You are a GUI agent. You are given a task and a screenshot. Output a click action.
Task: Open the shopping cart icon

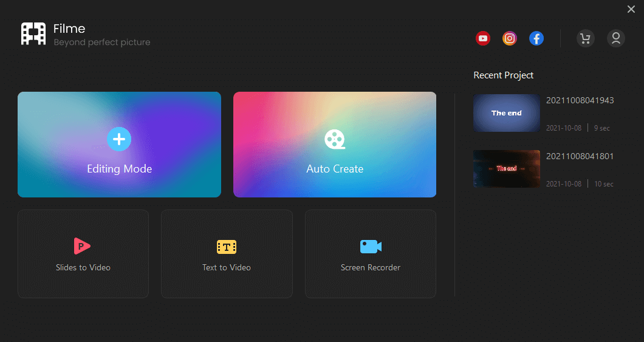point(586,39)
